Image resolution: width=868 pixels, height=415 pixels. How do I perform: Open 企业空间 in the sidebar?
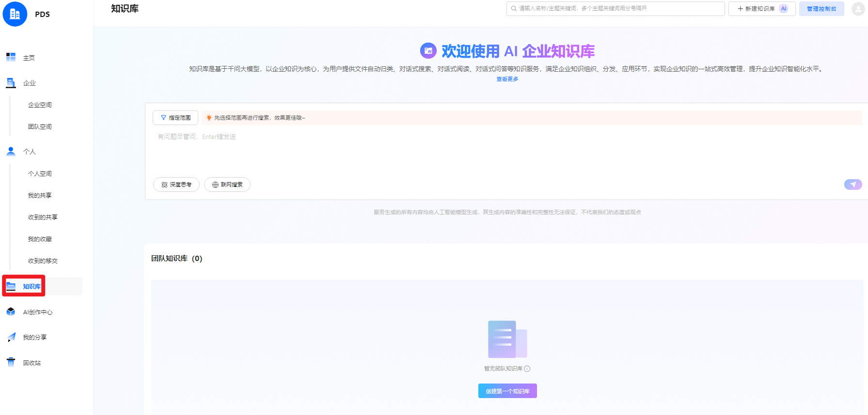pyautogui.click(x=40, y=105)
